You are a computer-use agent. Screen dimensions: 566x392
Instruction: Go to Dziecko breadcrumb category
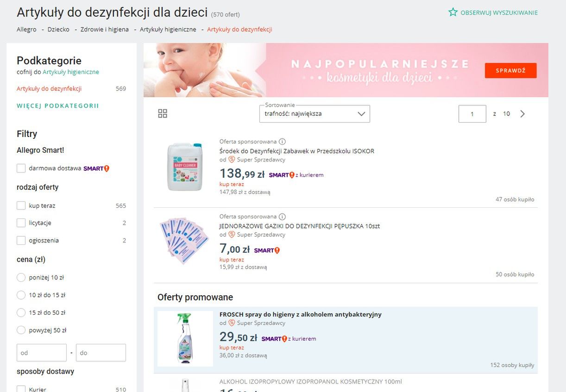58,30
